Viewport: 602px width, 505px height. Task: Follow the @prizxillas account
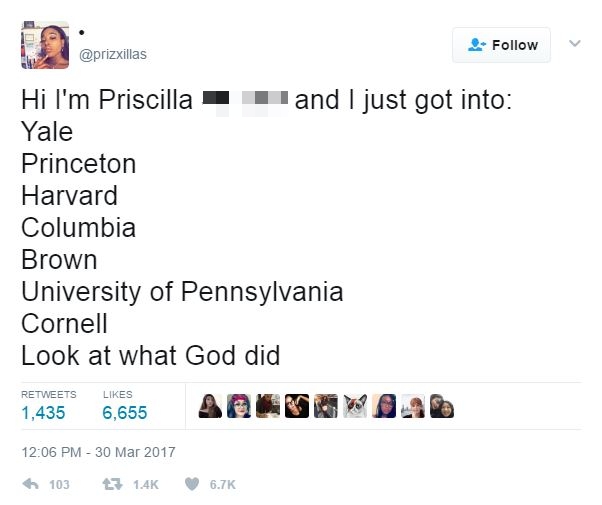(501, 45)
